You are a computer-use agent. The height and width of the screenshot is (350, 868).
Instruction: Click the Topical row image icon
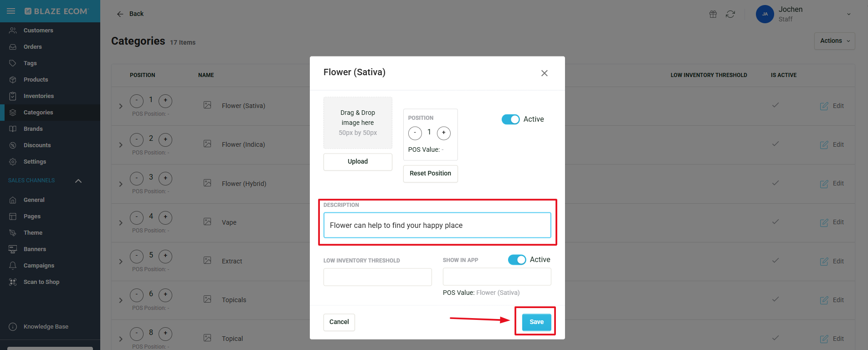(x=207, y=338)
